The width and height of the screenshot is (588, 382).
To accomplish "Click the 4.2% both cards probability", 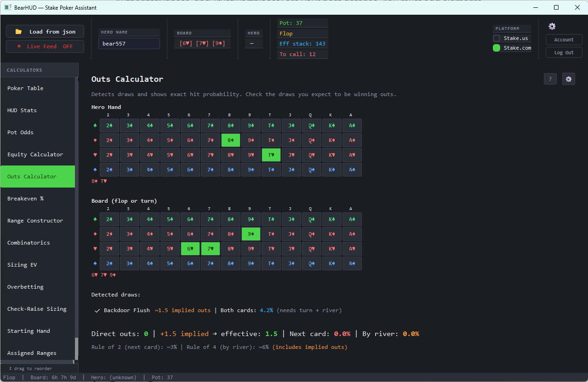I will pyautogui.click(x=266, y=310).
